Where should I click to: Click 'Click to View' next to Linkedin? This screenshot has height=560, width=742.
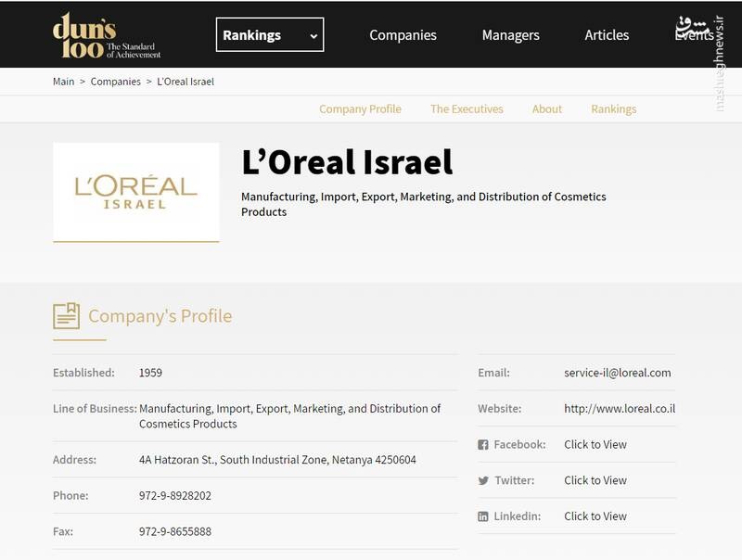[595, 516]
